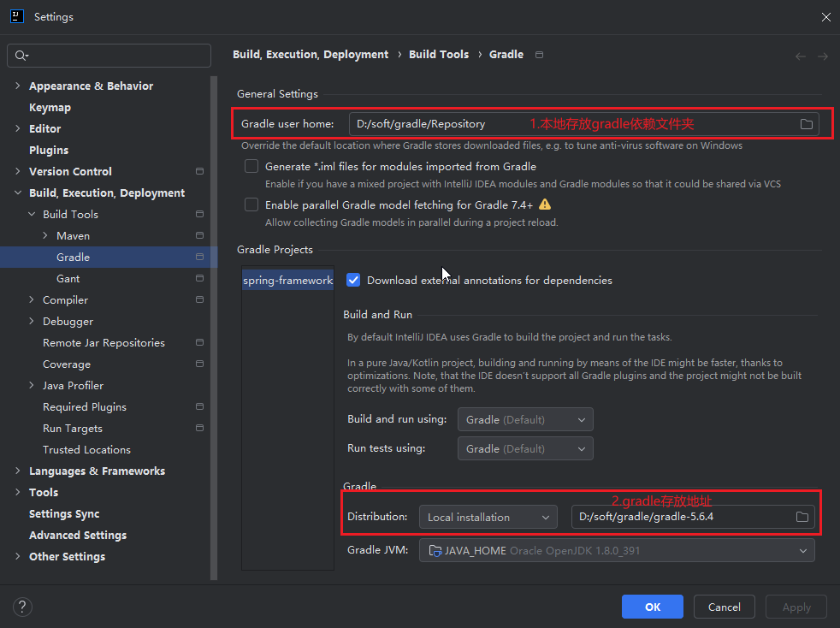Select Gant under Build Tools

coord(68,279)
